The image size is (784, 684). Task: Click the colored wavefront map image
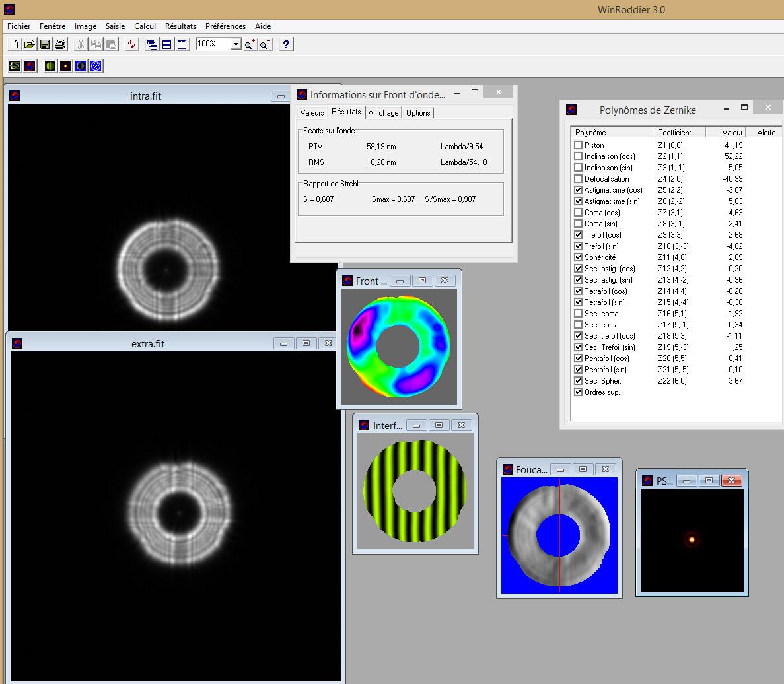coord(399,345)
